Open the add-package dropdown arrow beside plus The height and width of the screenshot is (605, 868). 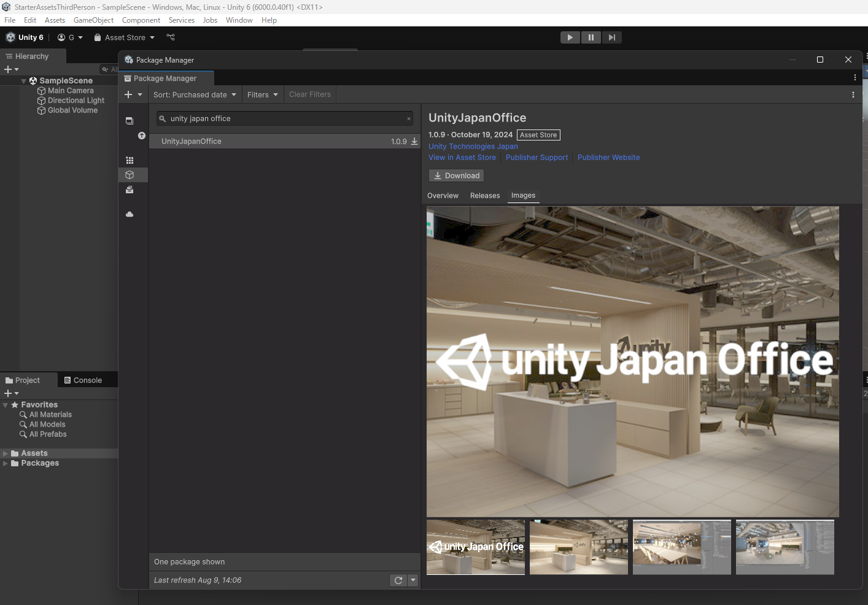(140, 94)
